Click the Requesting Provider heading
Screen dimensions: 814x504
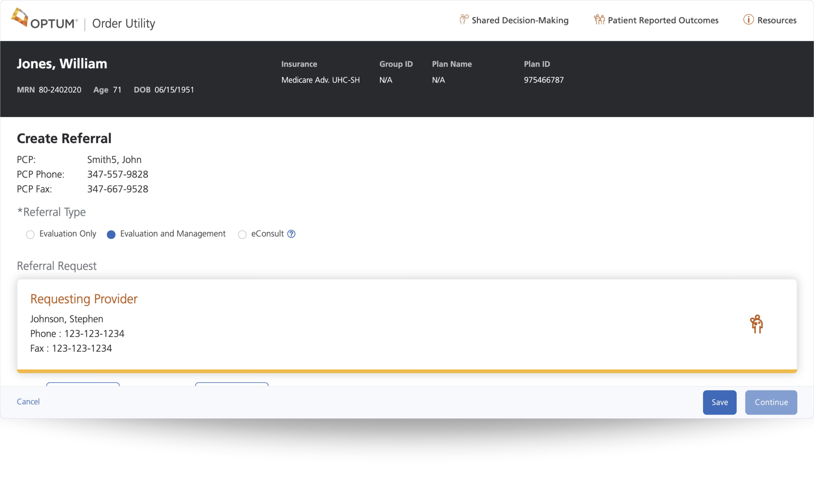pyautogui.click(x=84, y=299)
